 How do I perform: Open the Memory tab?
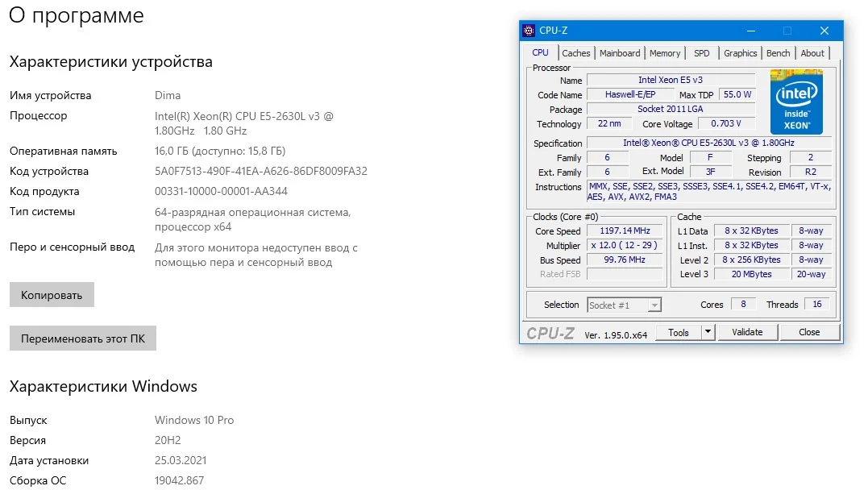click(664, 53)
